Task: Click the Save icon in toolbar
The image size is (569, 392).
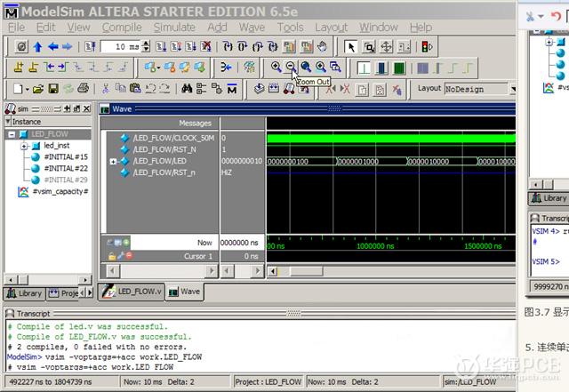Action: [x=53, y=88]
